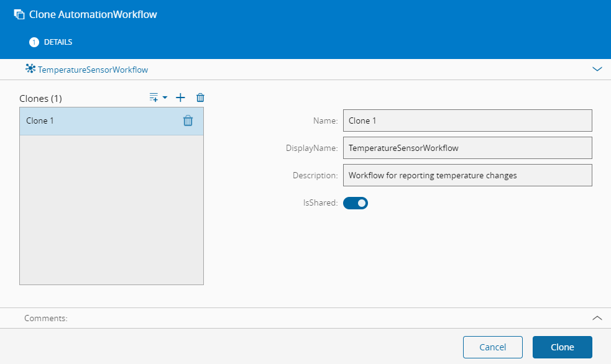Open the TemperatureSensorWorkflow link
Viewport: 611px width, 364px height.
coord(93,70)
